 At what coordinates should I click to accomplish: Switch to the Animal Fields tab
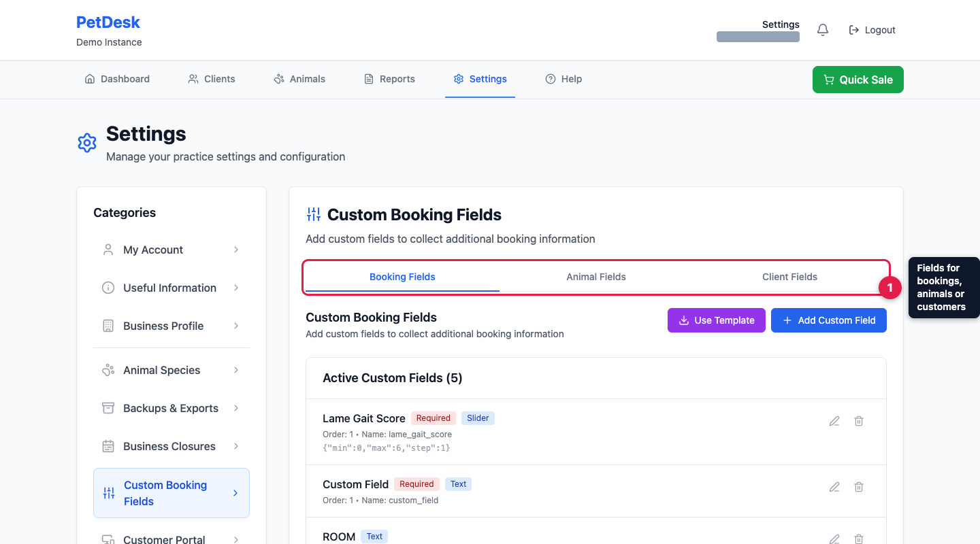pos(596,277)
